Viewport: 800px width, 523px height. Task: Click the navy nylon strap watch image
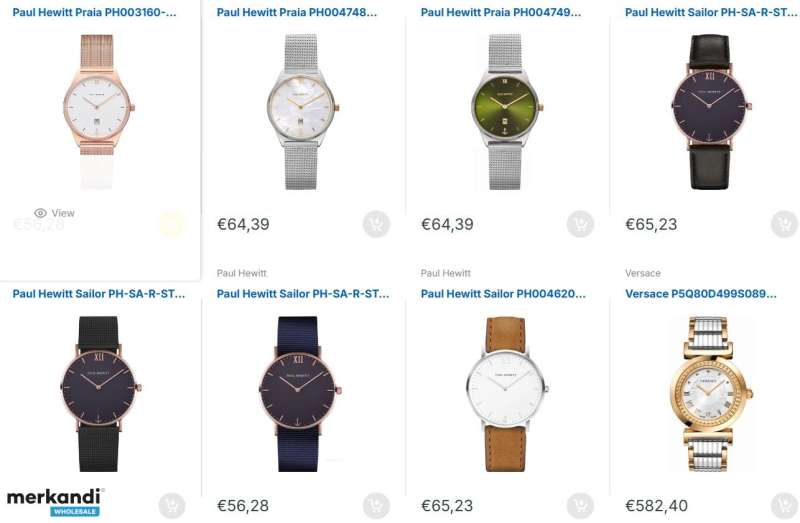pyautogui.click(x=300, y=394)
